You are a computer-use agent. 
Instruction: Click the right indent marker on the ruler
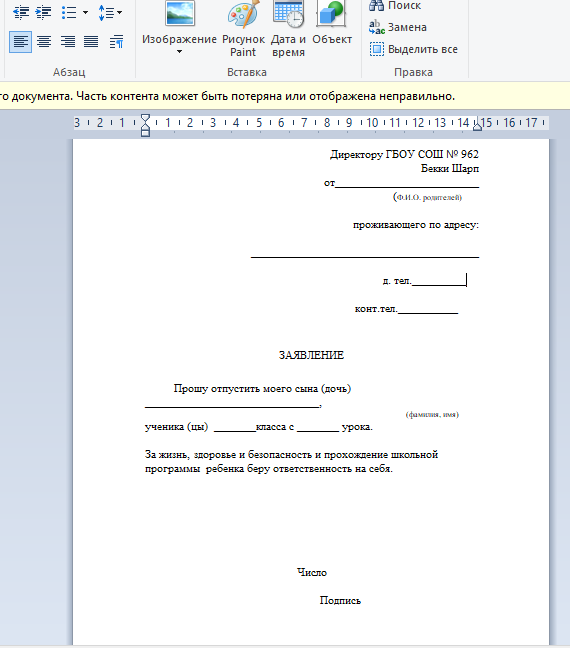coord(477,124)
